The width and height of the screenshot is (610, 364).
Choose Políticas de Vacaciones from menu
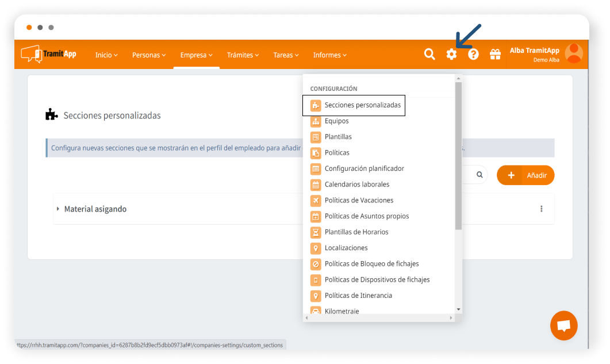point(359,200)
